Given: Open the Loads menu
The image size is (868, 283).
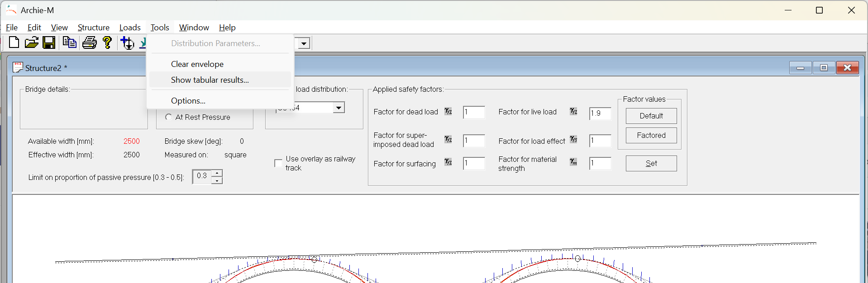Looking at the screenshot, I should (130, 28).
